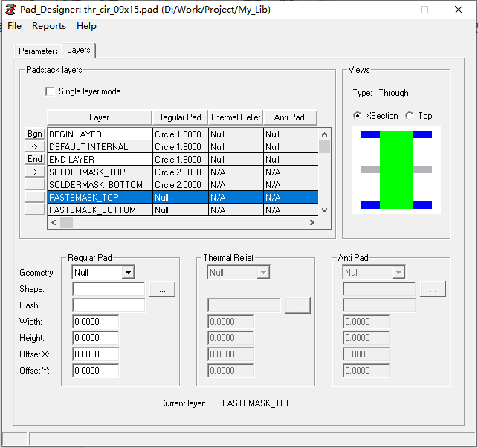Click the Regular Pad Offset X field
This screenshot has width=478, height=448.
96,354
